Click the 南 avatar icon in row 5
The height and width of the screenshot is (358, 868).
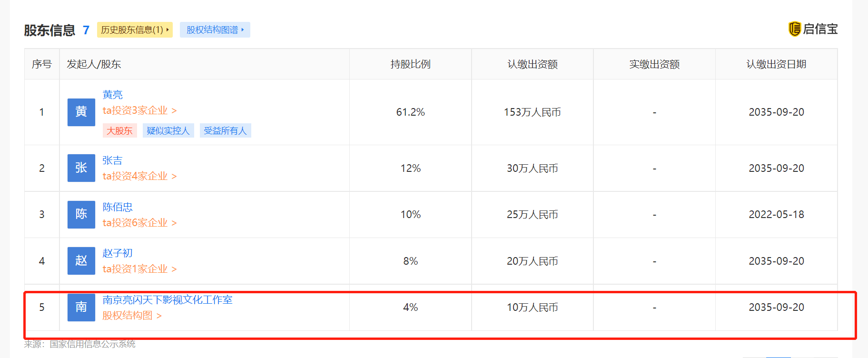(x=81, y=308)
